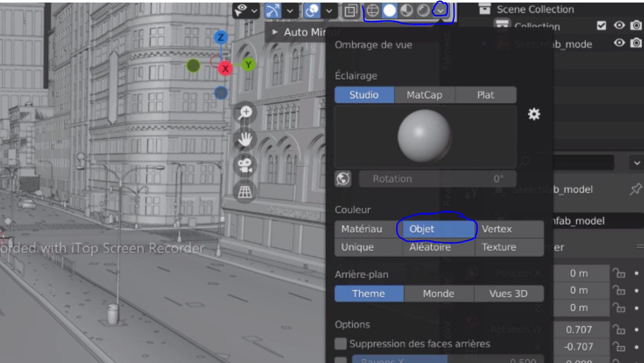
Task: Lock Position X with its padlock icon
Action: [619, 274]
